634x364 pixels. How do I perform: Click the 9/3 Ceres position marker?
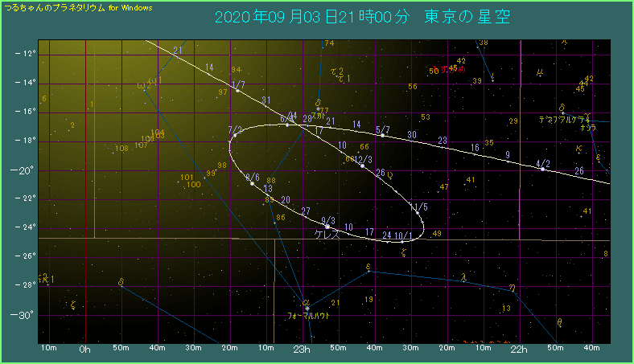pyautogui.click(x=327, y=227)
